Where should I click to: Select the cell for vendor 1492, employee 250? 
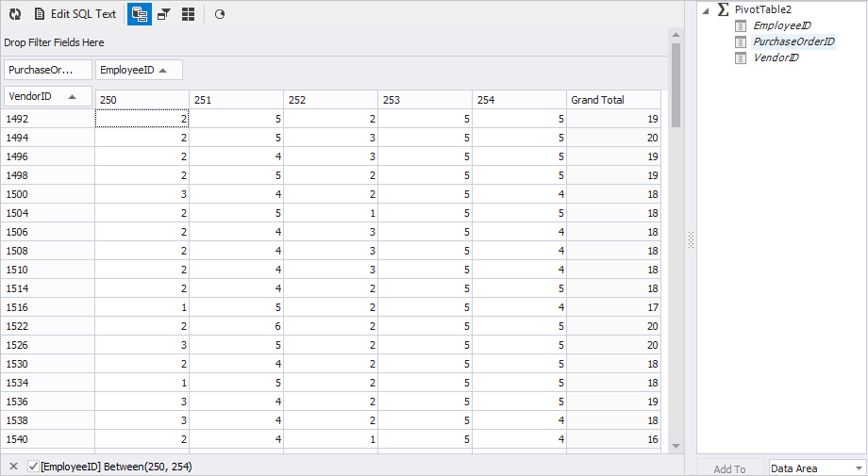click(142, 119)
